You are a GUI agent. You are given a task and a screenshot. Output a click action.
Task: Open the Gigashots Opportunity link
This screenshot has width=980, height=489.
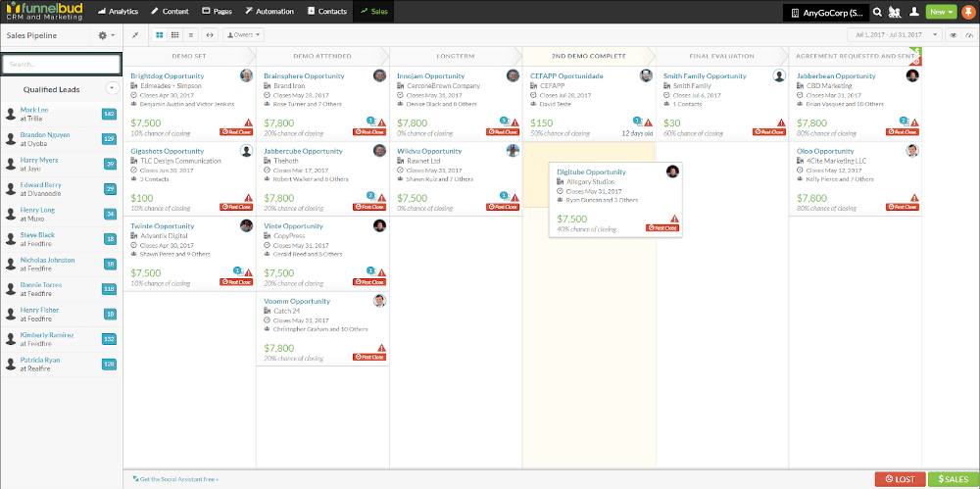pyautogui.click(x=168, y=151)
